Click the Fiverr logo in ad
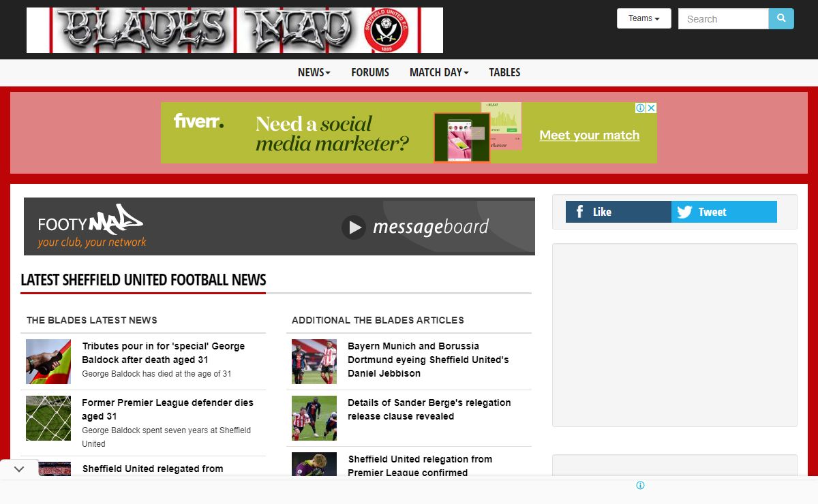This screenshot has width=818, height=504. (x=198, y=121)
